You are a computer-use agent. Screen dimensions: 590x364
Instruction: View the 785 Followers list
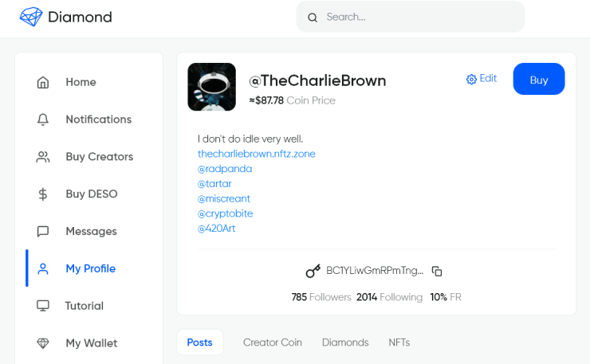321,297
